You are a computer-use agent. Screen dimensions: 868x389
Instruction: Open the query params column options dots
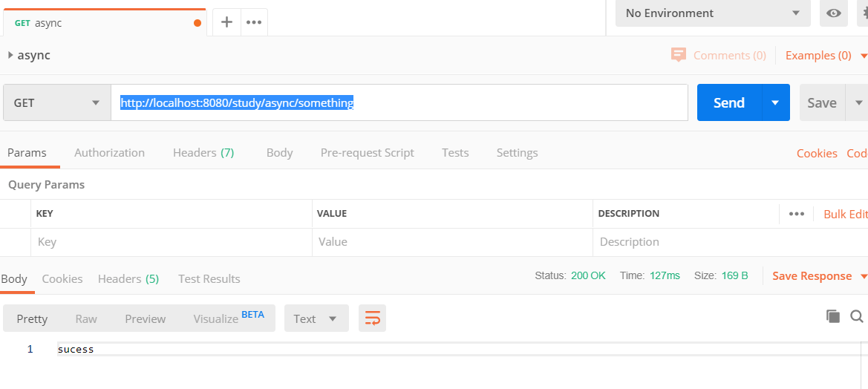796,214
